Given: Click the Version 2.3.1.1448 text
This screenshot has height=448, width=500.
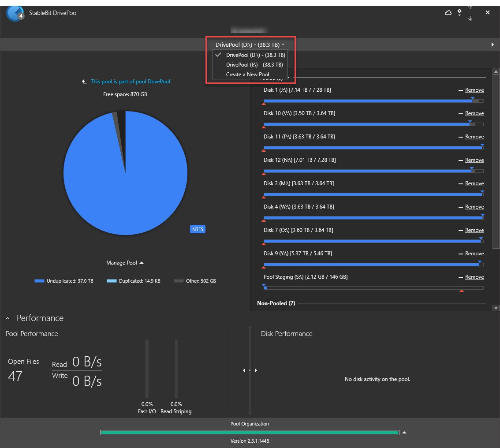Looking at the screenshot, I should [250, 441].
